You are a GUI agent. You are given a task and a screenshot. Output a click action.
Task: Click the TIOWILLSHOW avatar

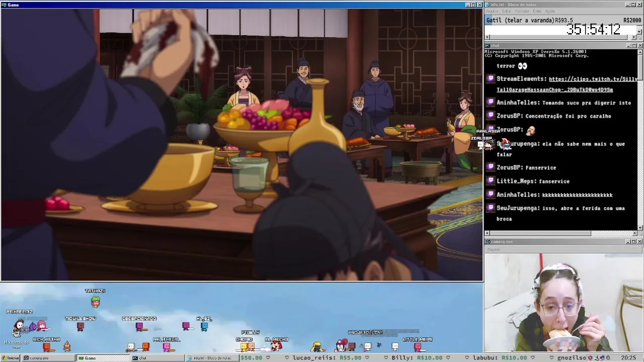[x=80, y=327]
